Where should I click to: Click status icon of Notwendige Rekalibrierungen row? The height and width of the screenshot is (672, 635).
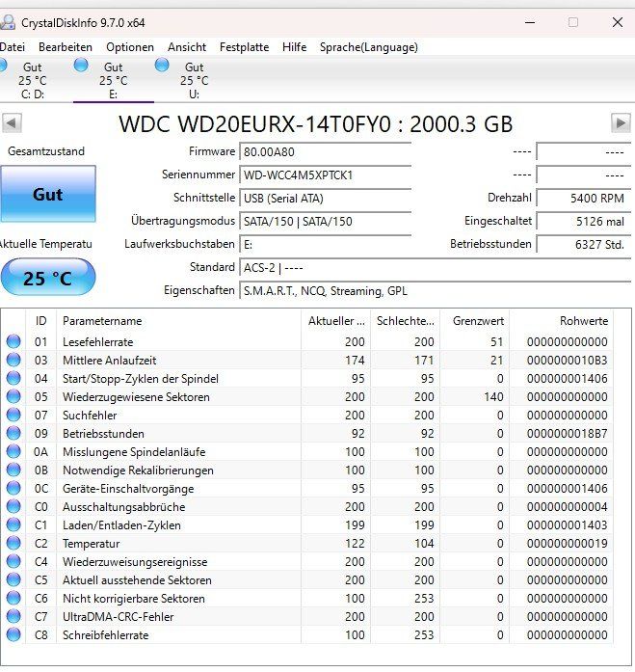pyautogui.click(x=13, y=470)
